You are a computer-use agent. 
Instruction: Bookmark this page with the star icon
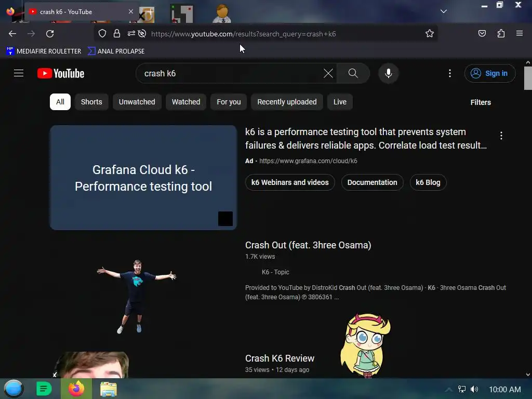(x=430, y=34)
